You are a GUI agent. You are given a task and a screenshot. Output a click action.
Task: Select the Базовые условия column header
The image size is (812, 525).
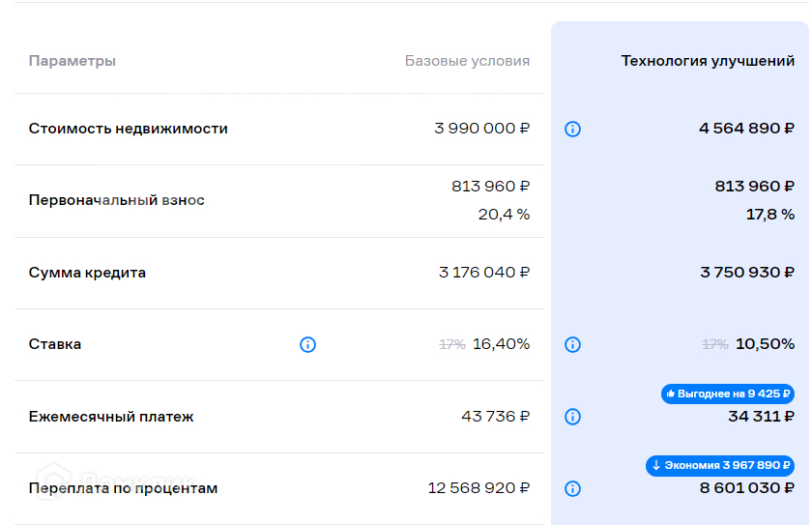click(467, 61)
